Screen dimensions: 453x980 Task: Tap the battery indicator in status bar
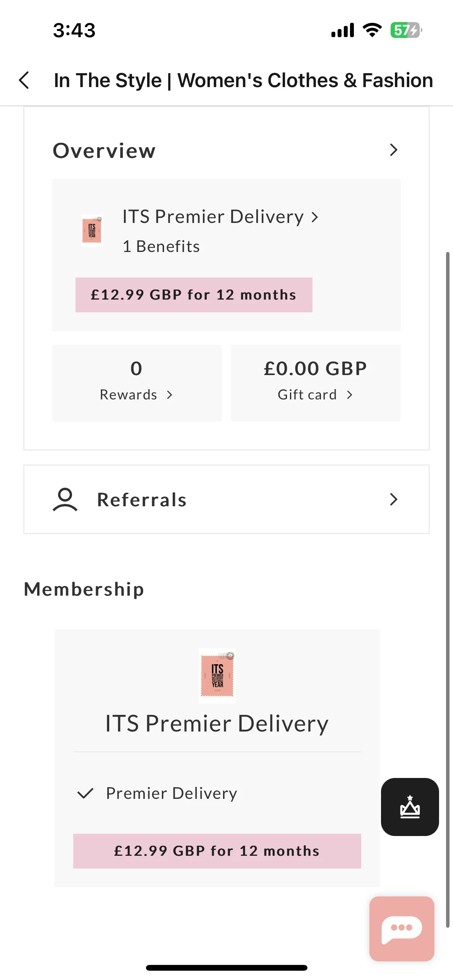[406, 30]
